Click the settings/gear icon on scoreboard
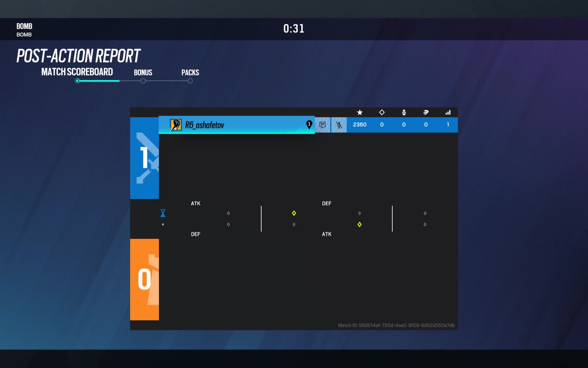Image resolution: width=588 pixels, height=368 pixels. [x=381, y=112]
